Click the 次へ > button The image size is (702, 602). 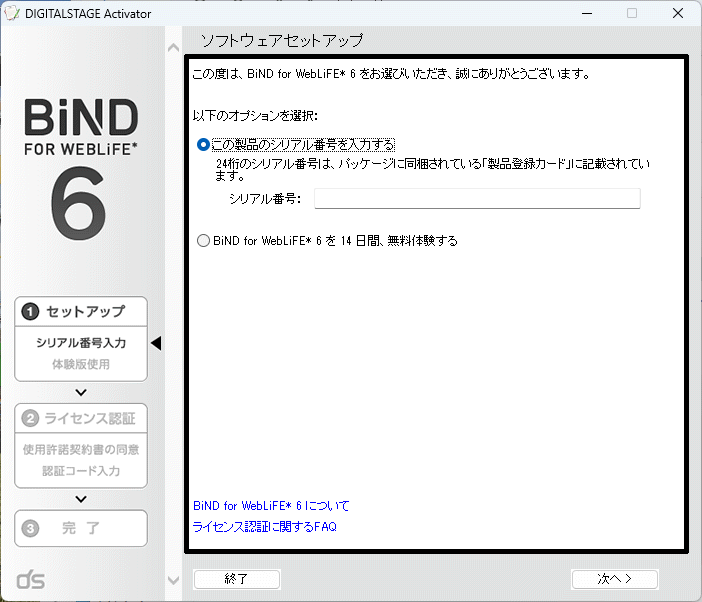tap(615, 579)
